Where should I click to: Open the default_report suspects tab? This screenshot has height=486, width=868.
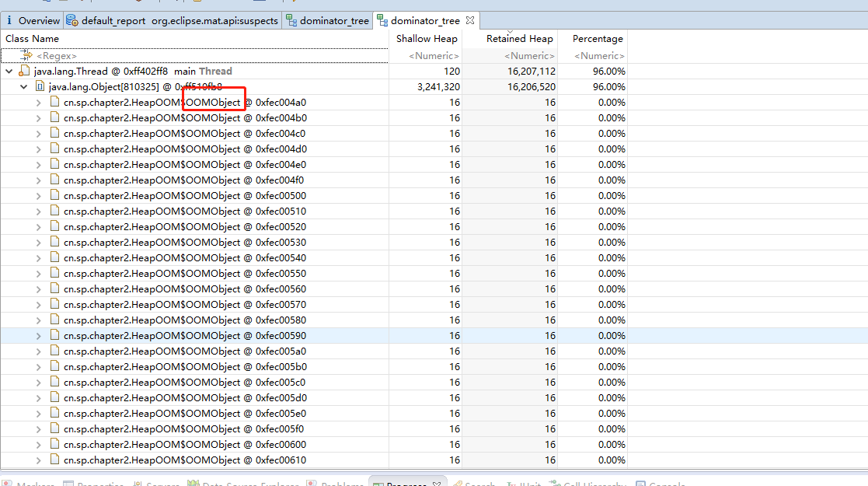(x=173, y=20)
